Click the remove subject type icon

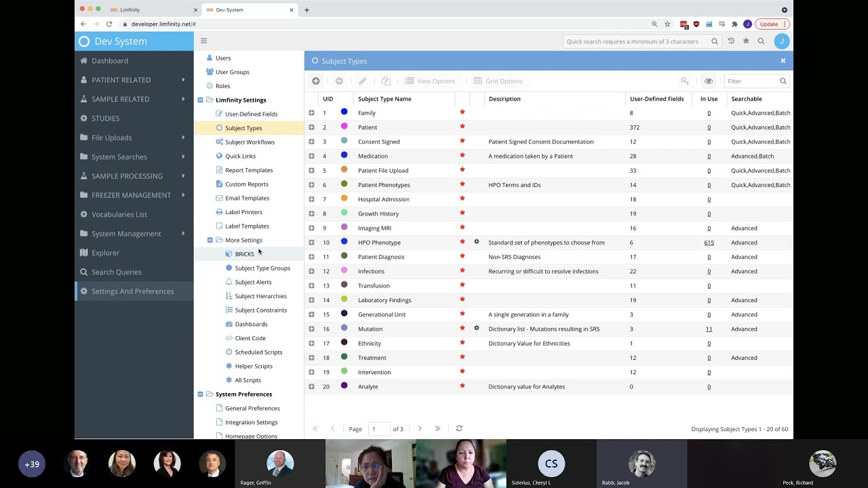pos(339,81)
